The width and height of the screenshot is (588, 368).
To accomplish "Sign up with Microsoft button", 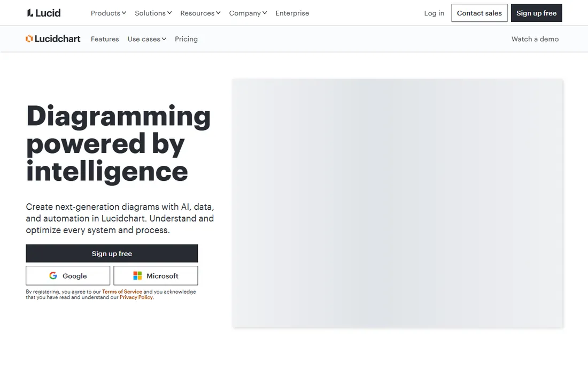I will [x=156, y=275].
